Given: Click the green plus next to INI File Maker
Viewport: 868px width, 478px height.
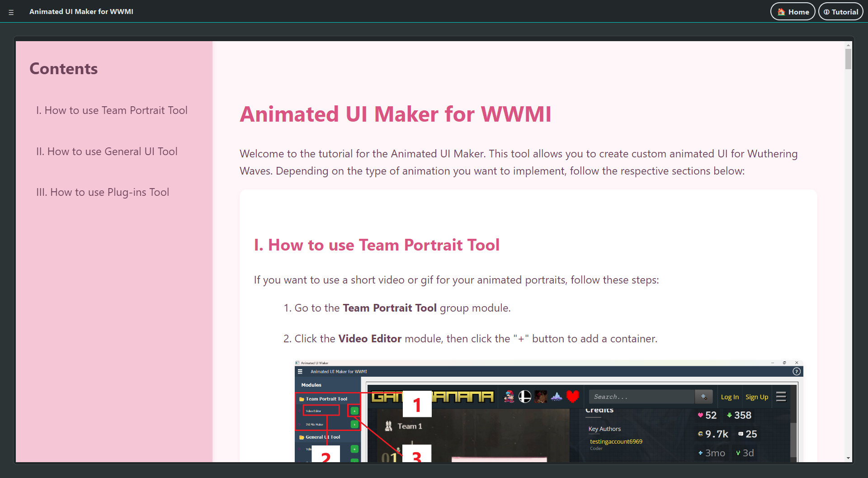Looking at the screenshot, I should [354, 424].
